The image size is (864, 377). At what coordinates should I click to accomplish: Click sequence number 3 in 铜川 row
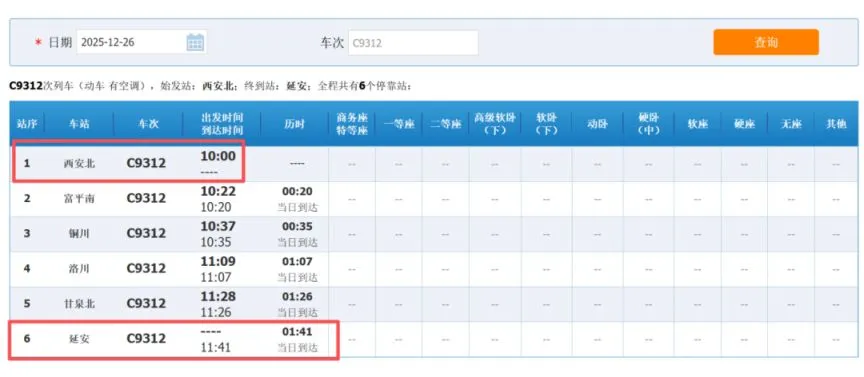click(26, 233)
